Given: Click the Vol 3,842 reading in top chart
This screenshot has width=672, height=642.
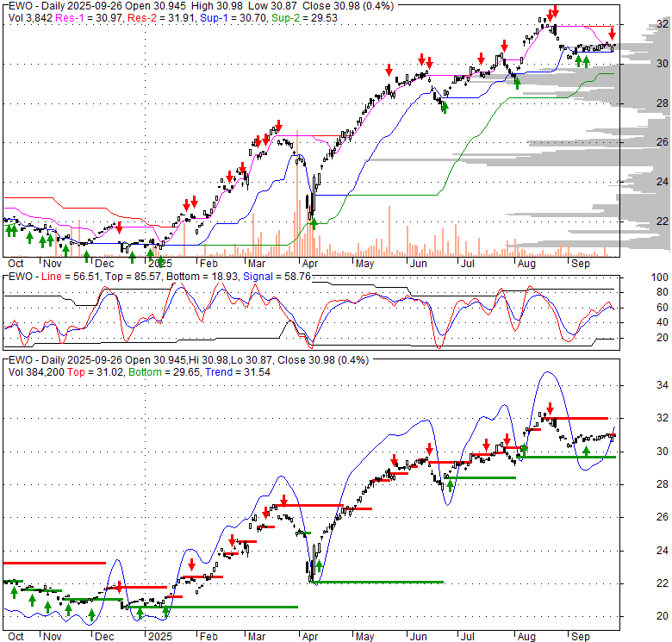Looking at the screenshot, I should 30,18.
